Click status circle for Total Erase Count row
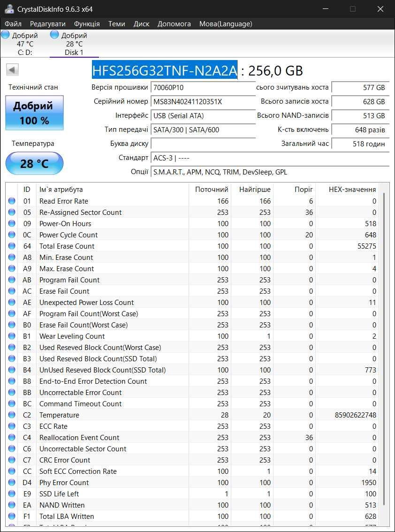 [x=12, y=246]
